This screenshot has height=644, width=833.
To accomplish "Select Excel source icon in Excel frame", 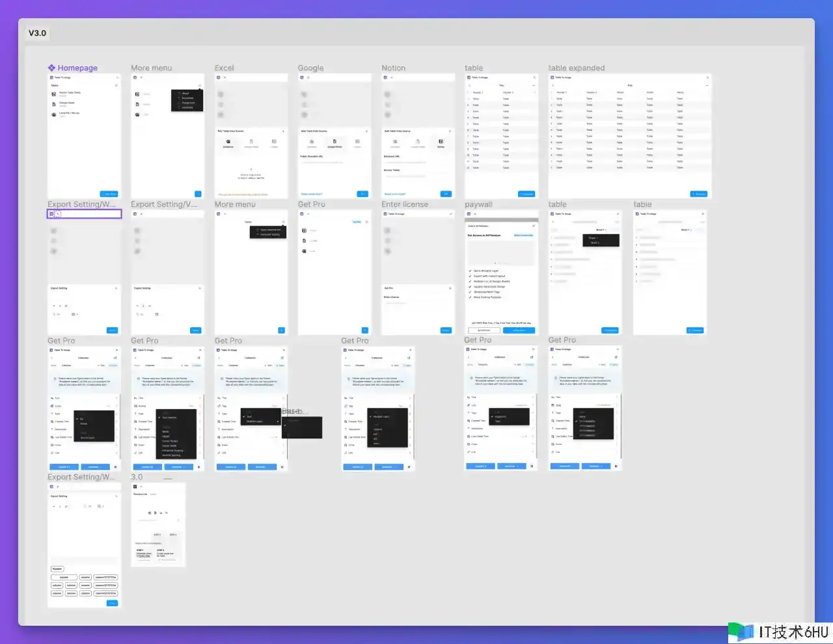I will coord(228,141).
